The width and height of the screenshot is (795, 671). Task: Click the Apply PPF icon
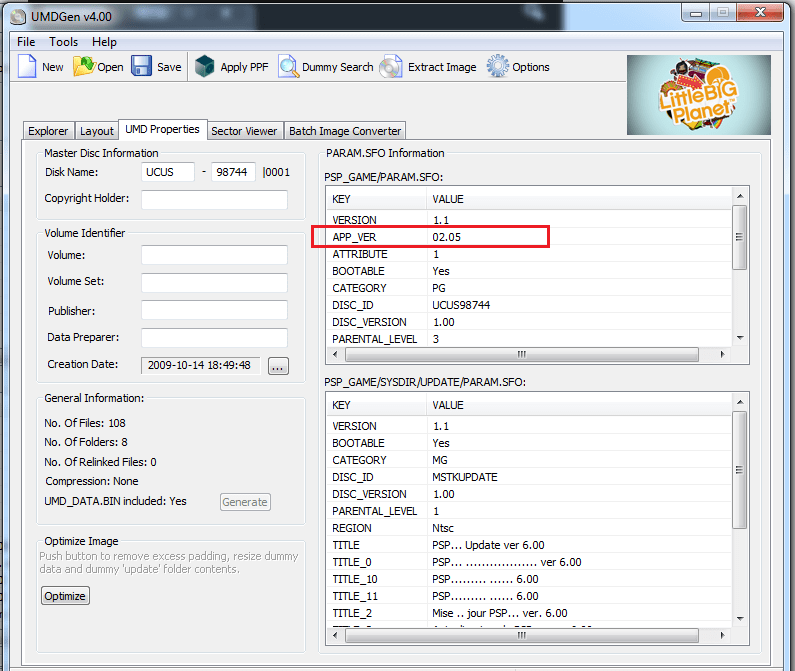click(205, 67)
